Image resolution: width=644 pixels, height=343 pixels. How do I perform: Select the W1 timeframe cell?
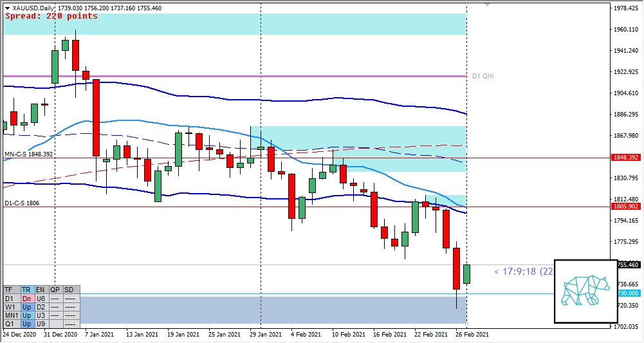click(x=11, y=308)
